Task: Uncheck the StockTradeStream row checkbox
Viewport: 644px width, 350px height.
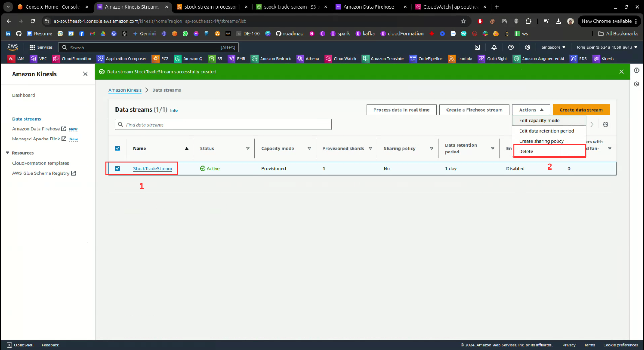Action: [117, 168]
